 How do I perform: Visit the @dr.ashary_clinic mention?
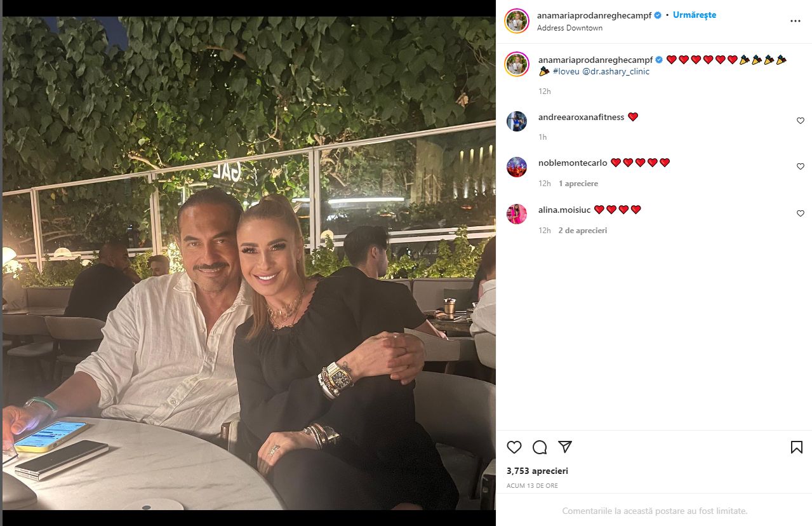click(x=615, y=72)
